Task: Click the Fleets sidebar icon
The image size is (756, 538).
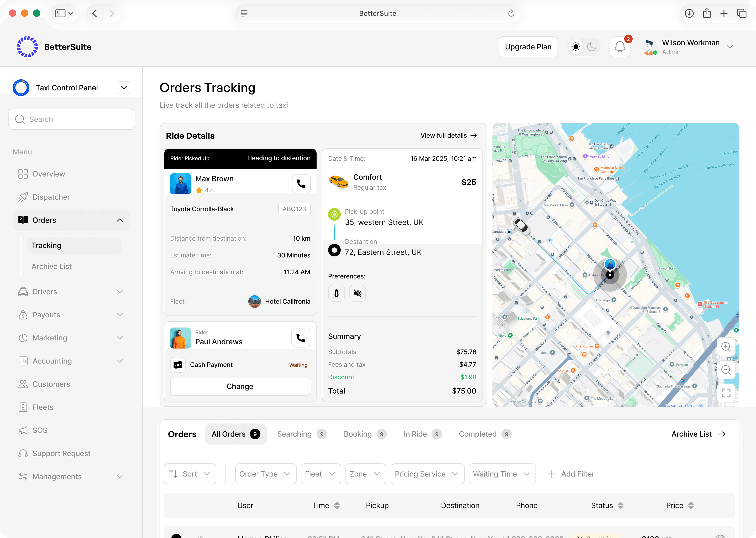Action: point(23,407)
